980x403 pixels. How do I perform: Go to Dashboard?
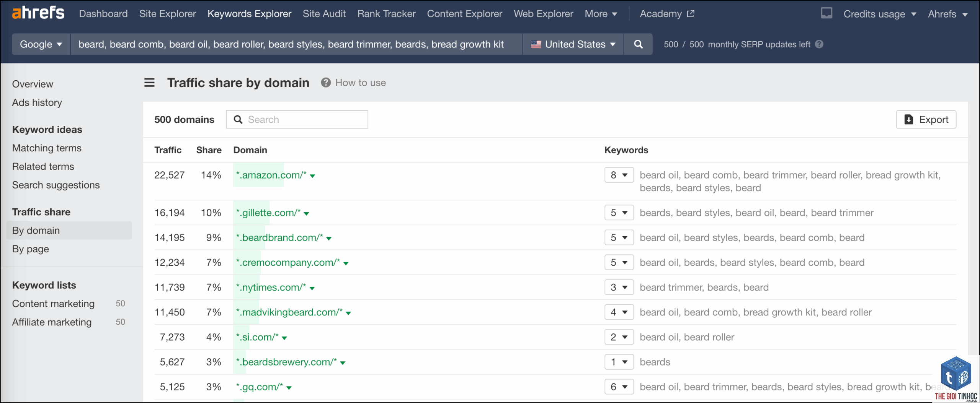click(103, 14)
